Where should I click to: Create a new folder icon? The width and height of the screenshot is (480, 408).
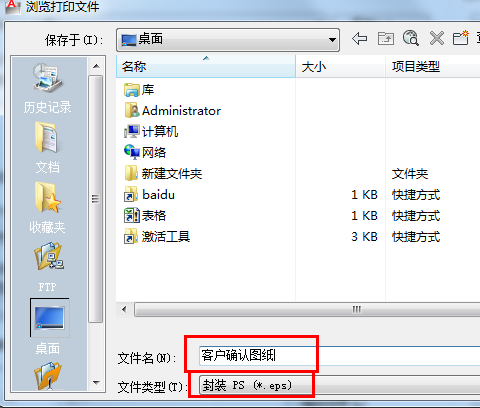click(x=461, y=38)
